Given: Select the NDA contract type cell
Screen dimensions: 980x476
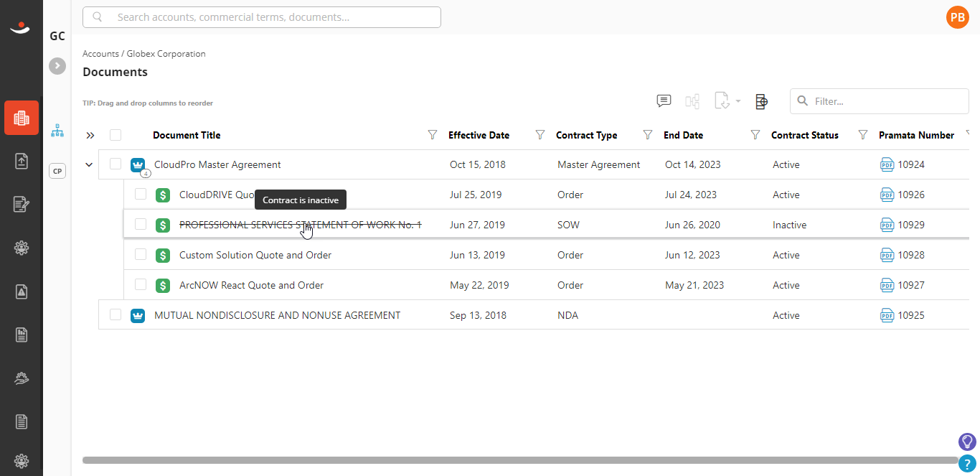Looking at the screenshot, I should point(567,316).
